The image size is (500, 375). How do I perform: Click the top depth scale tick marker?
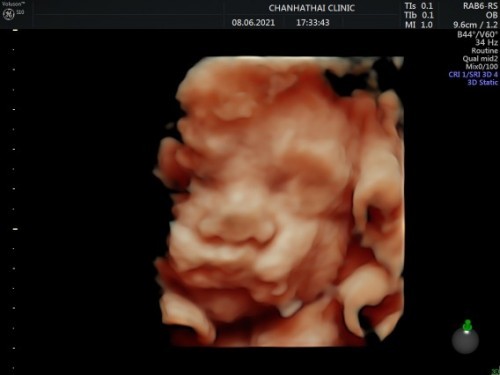click(x=15, y=30)
